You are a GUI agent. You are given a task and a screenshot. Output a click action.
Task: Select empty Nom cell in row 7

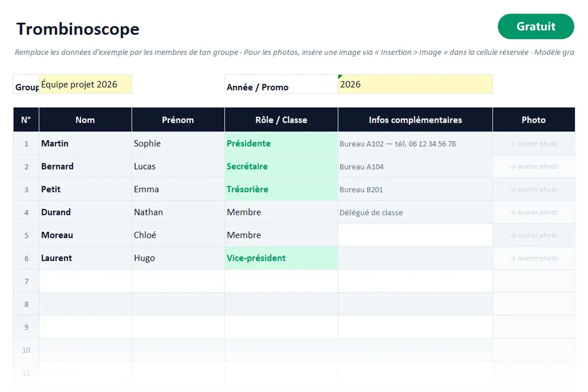(x=85, y=281)
